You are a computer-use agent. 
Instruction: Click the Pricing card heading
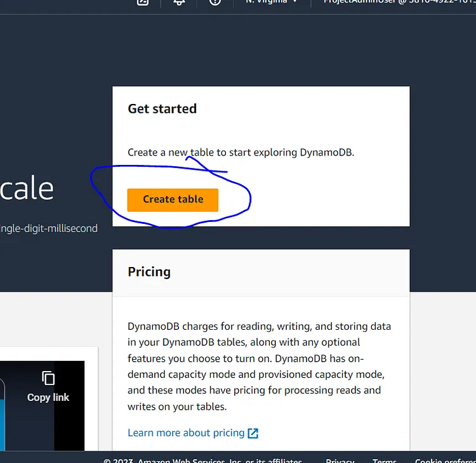pyautogui.click(x=149, y=272)
